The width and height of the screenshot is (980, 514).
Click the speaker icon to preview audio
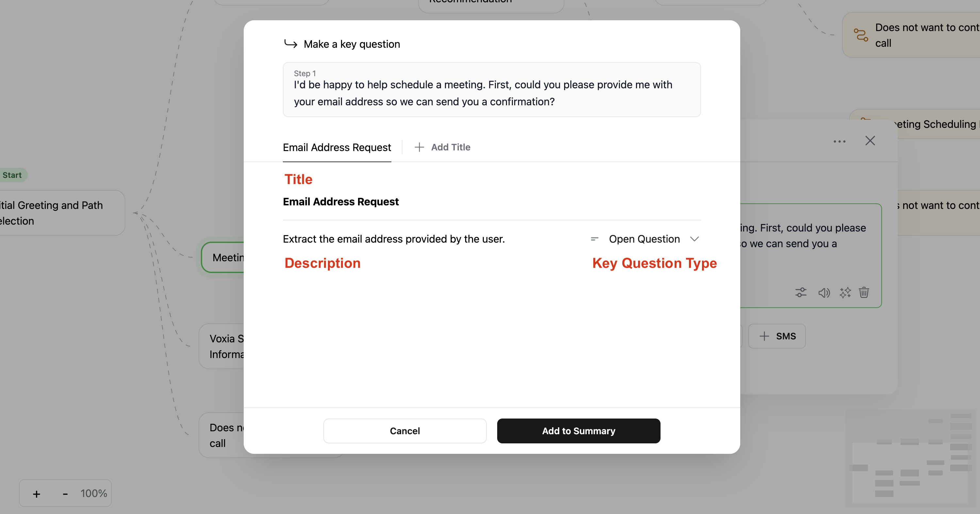tap(824, 292)
